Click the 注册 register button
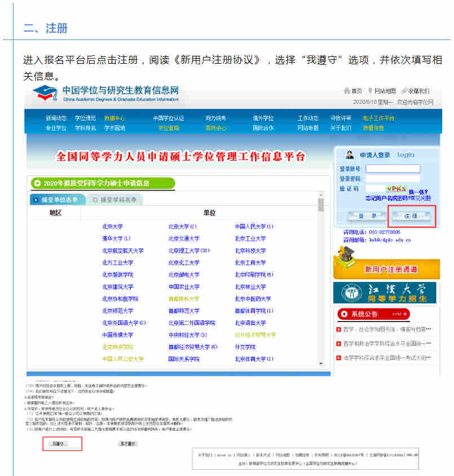The height and width of the screenshot is (476, 454). click(411, 216)
